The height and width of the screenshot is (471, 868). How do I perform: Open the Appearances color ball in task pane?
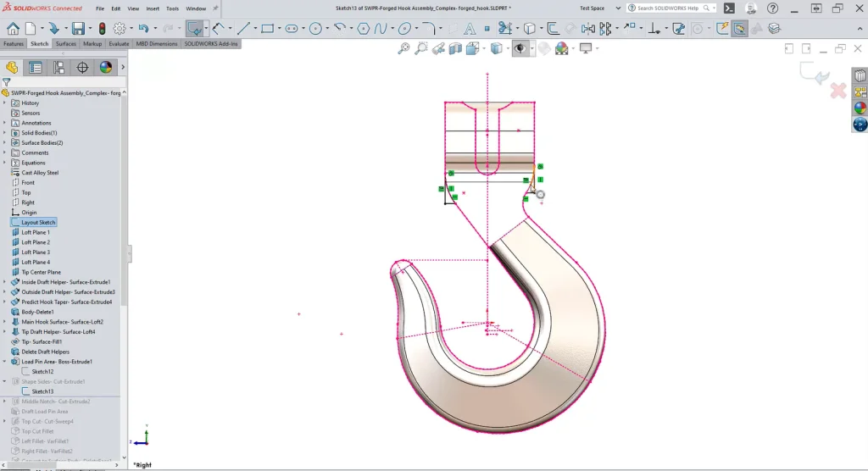coord(860,108)
